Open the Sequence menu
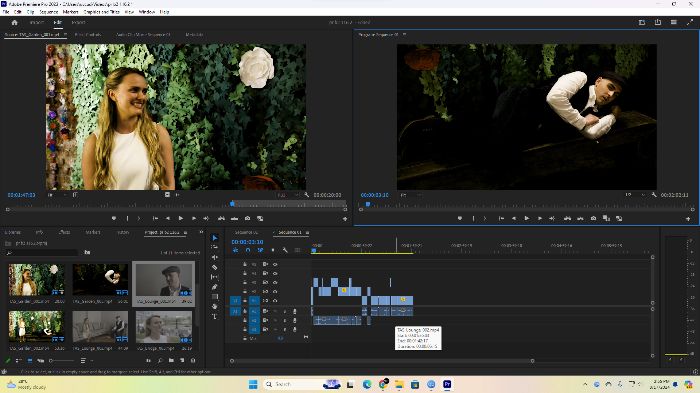 point(48,12)
